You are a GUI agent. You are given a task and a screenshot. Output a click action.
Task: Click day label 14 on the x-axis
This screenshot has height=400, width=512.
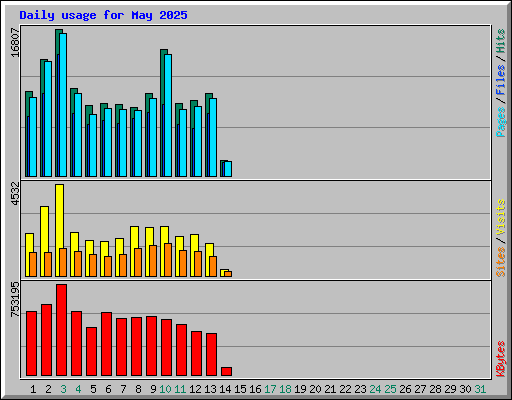pyautogui.click(x=225, y=389)
